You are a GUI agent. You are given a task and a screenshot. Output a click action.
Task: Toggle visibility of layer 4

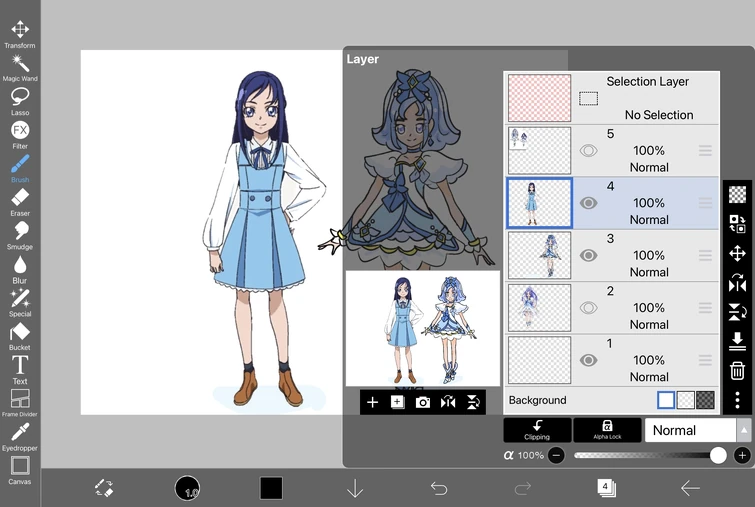click(x=588, y=203)
